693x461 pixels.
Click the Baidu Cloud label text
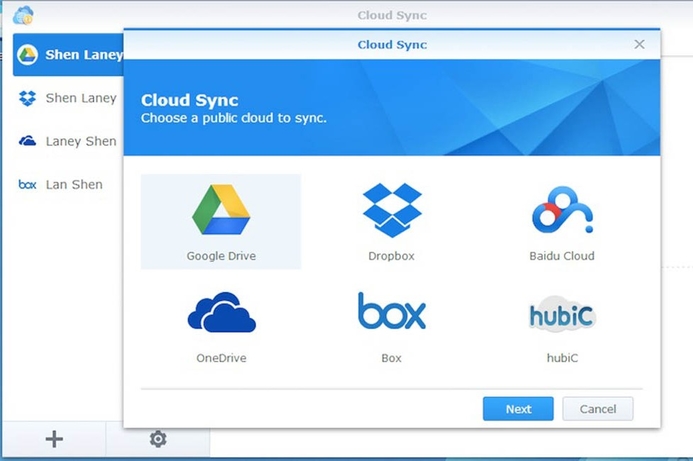[x=562, y=256]
